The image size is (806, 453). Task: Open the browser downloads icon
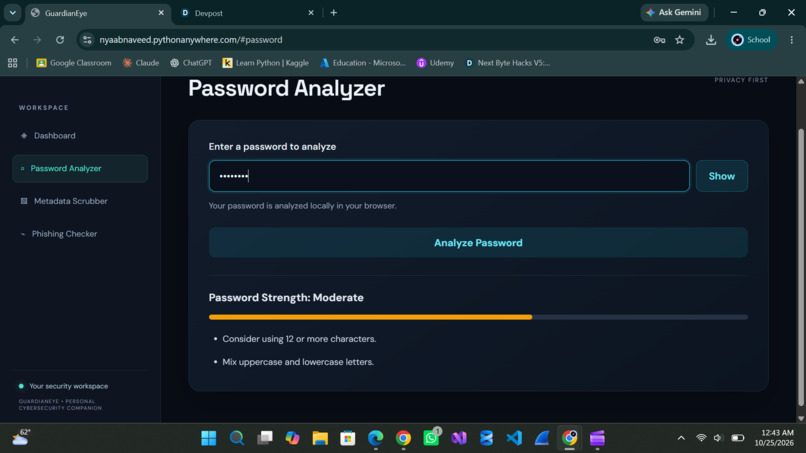point(711,40)
